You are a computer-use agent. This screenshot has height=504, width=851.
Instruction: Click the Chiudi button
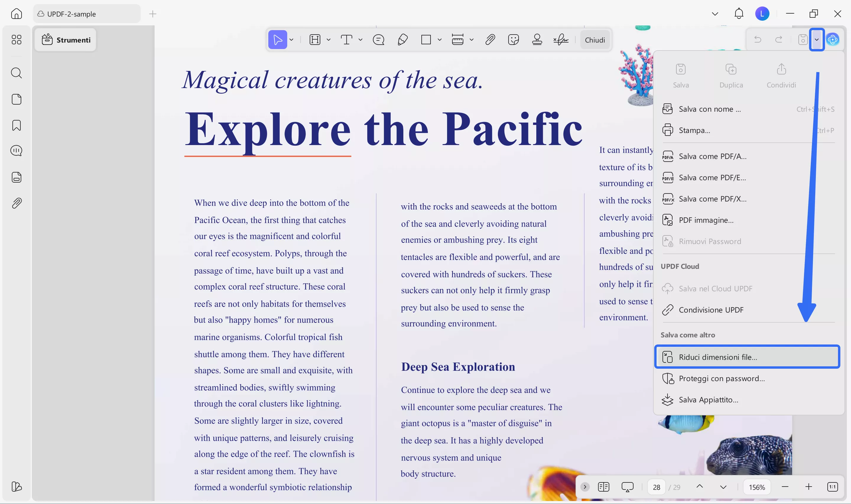coord(595,40)
